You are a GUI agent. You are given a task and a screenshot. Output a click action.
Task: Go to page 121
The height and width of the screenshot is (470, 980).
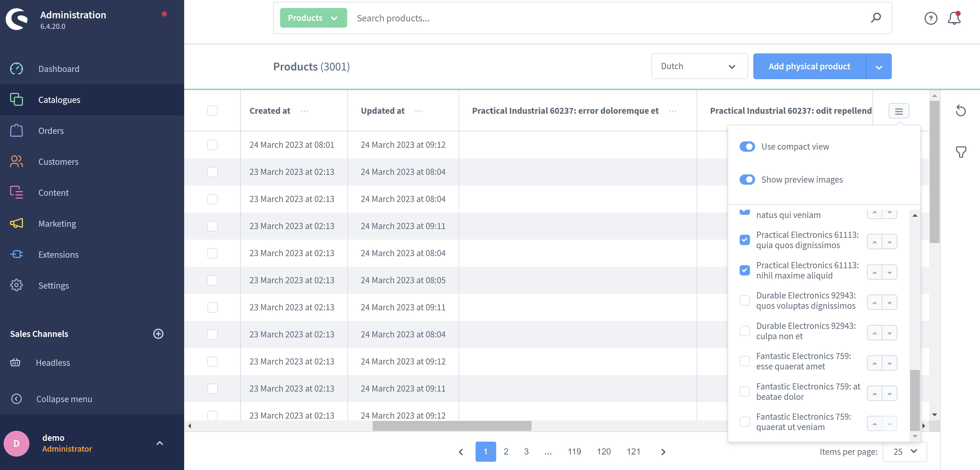(633, 452)
